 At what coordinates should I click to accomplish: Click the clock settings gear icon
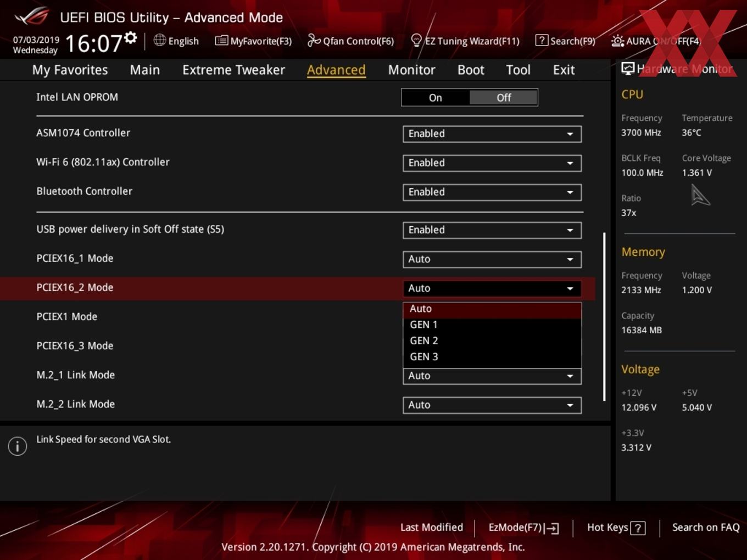(x=130, y=38)
